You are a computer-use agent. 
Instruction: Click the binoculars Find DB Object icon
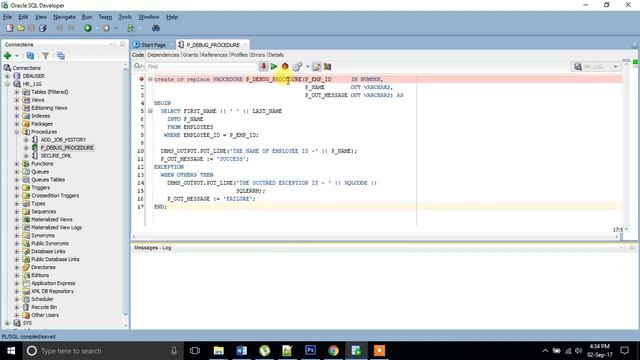[156, 28]
